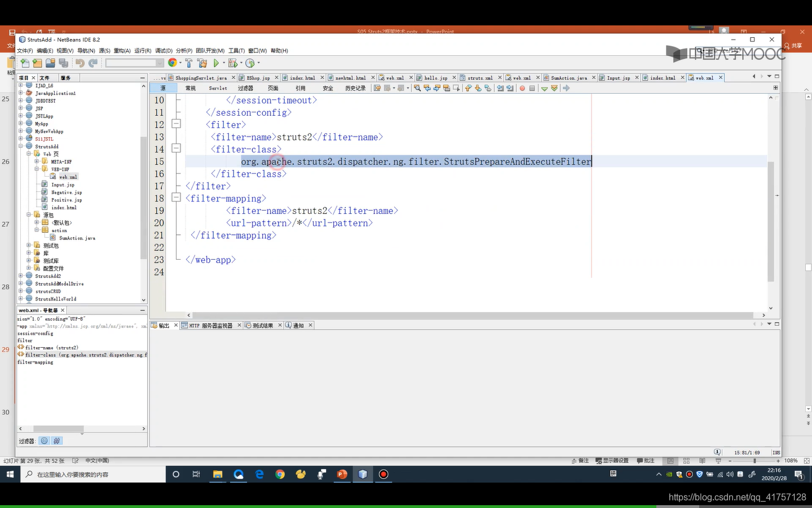
Task: Open Run Project dropdown arrow
Action: [x=223, y=63]
